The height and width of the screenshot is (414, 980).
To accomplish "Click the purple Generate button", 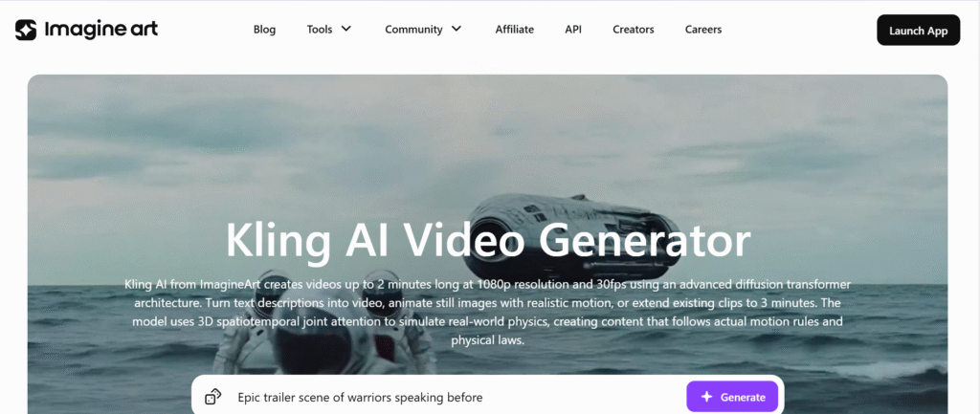I will coord(732,397).
